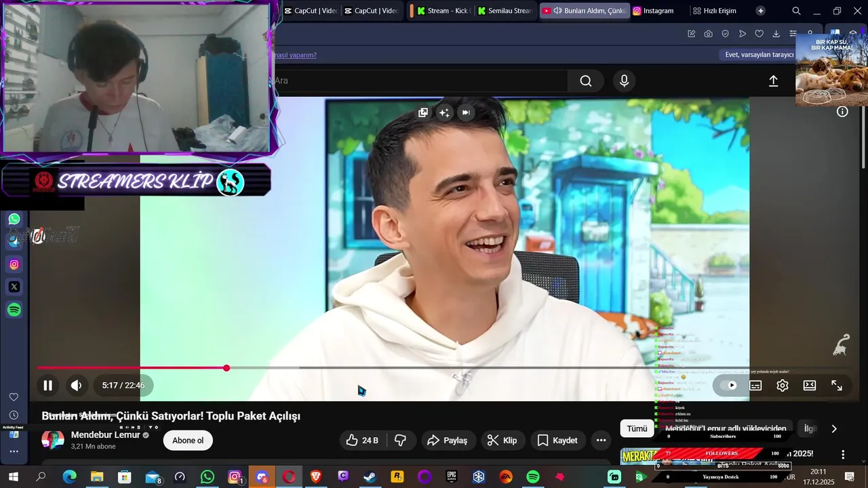Open Steam from the taskbar

[x=370, y=477]
